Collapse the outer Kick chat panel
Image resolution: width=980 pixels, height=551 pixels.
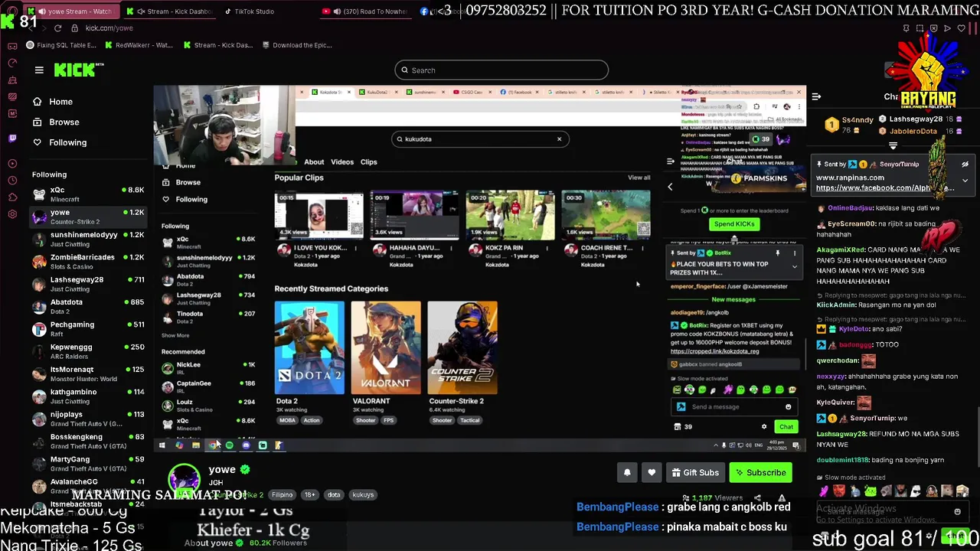[816, 96]
